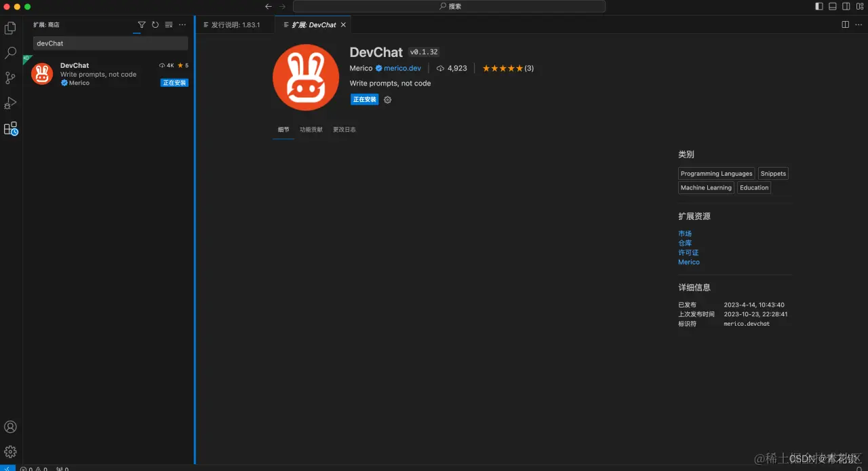Toggle the primary side bar layout icon

[x=819, y=6]
